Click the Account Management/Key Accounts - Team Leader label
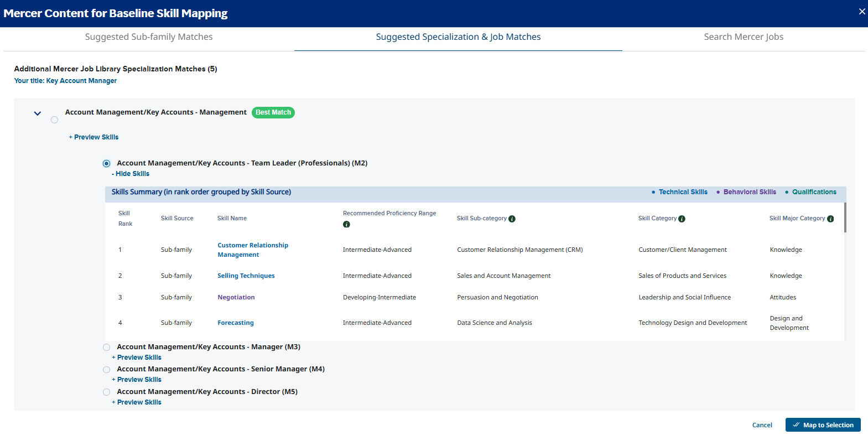 pos(242,163)
